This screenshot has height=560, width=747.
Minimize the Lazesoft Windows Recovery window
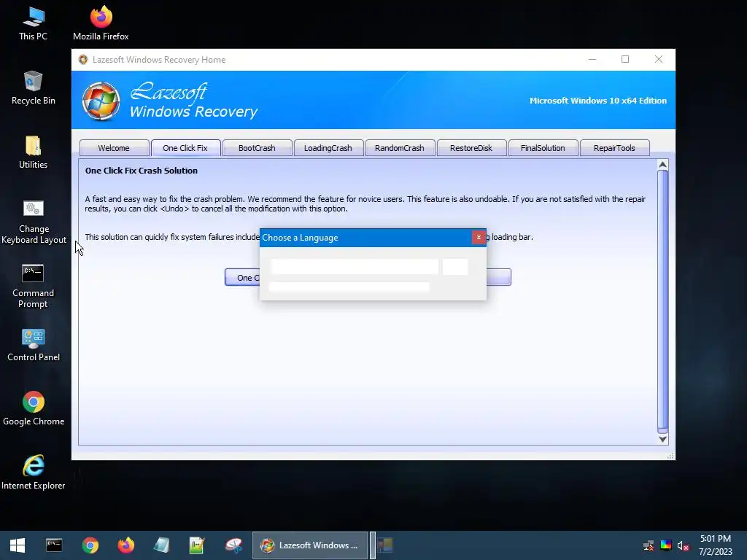592,60
